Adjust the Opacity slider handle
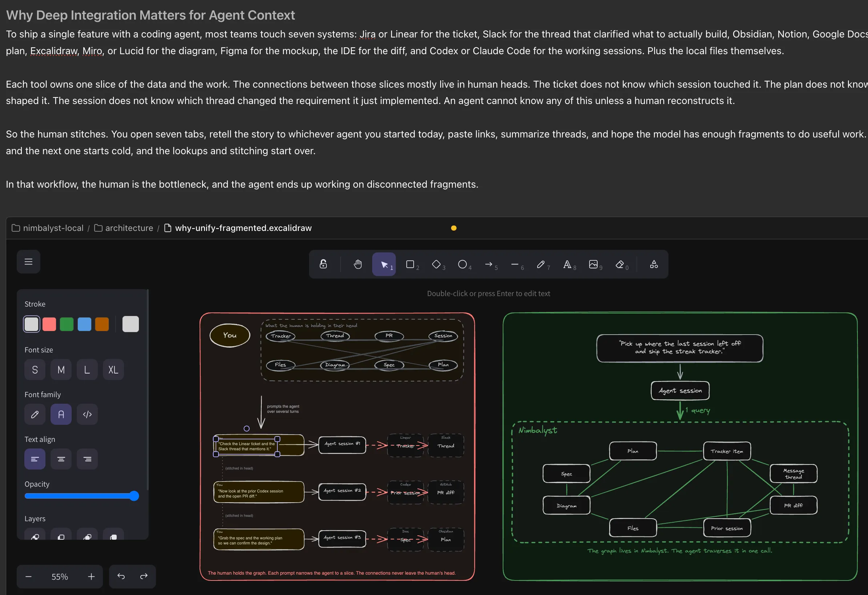This screenshot has width=868, height=595. pyautogui.click(x=134, y=496)
